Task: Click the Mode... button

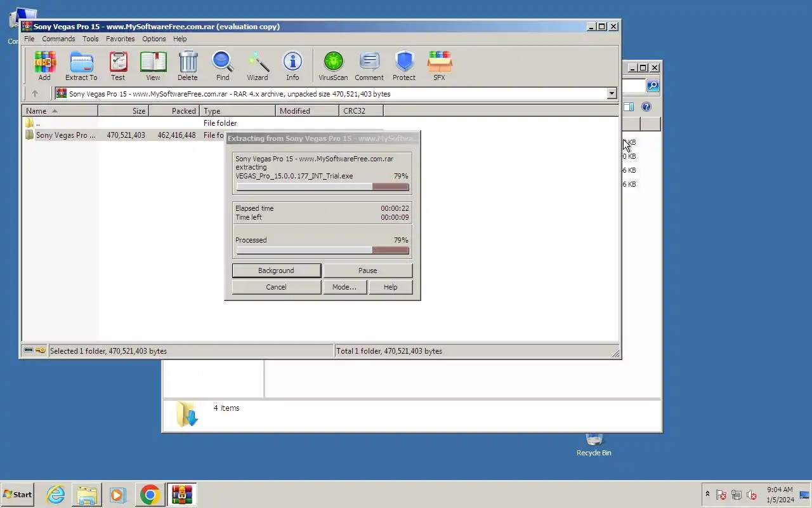Action: coord(344,287)
